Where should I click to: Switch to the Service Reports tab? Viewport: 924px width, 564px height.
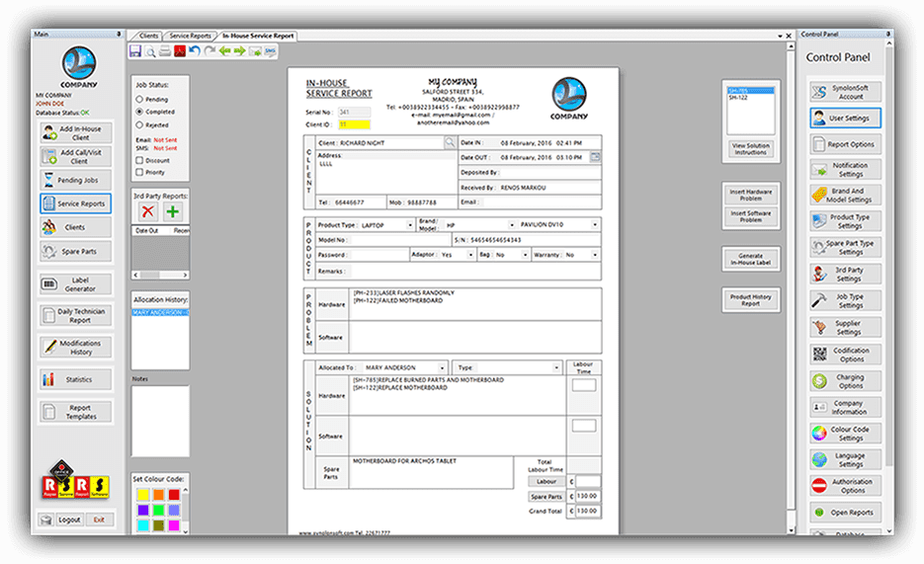[190, 36]
